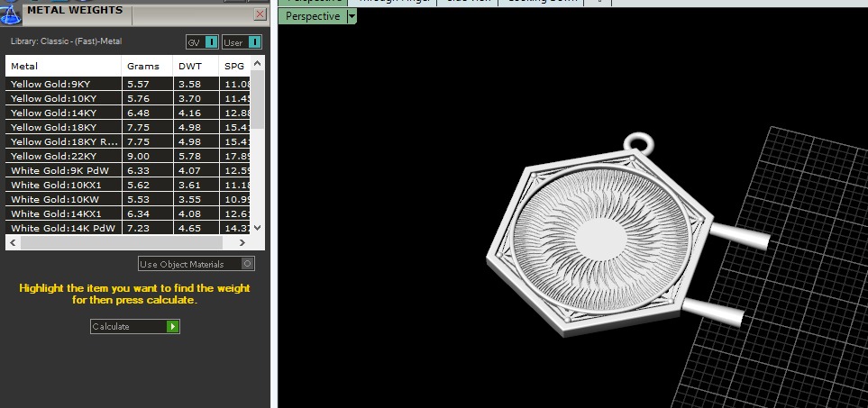Click DWT value 4.16 for 14KY
Image resolution: width=868 pixels, height=408 pixels.
tap(189, 113)
